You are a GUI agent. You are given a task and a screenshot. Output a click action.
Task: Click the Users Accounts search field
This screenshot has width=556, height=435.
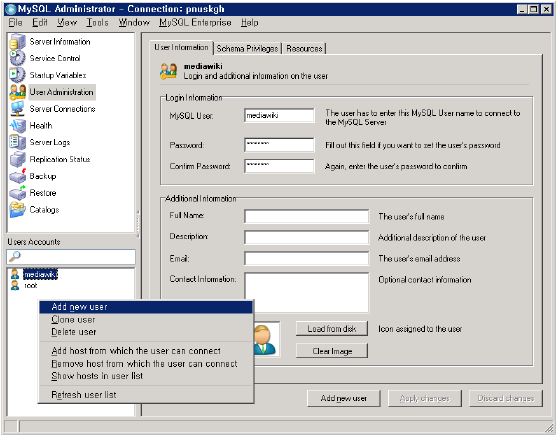click(x=71, y=257)
